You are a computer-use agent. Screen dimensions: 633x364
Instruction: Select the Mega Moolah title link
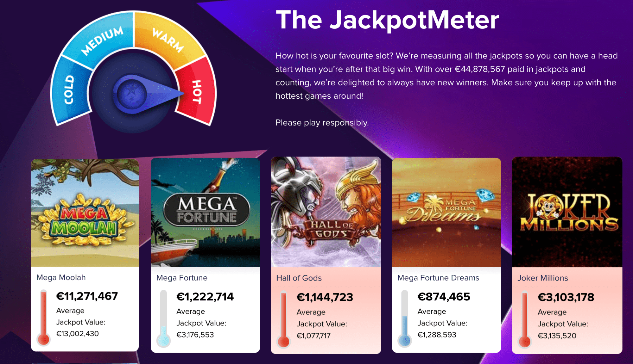coord(61,277)
